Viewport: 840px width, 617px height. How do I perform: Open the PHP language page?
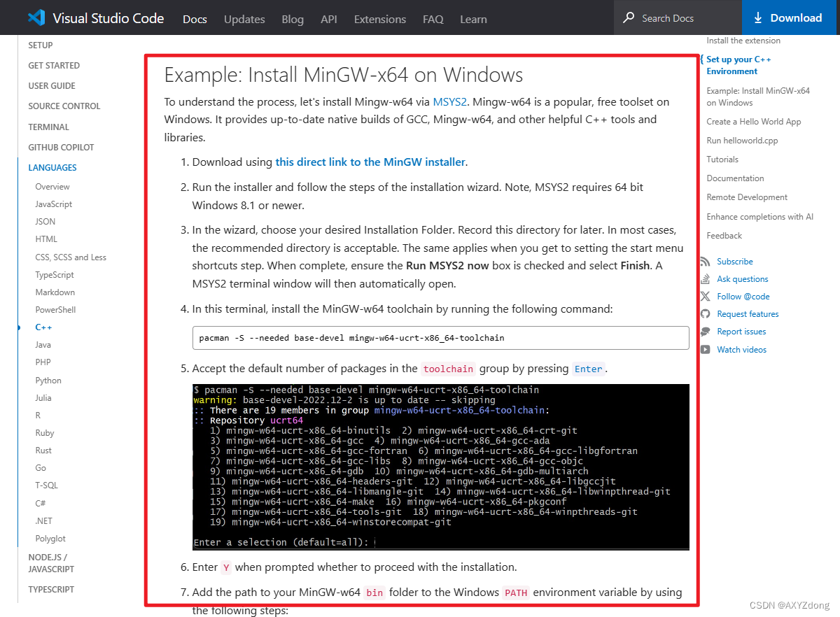coord(43,362)
